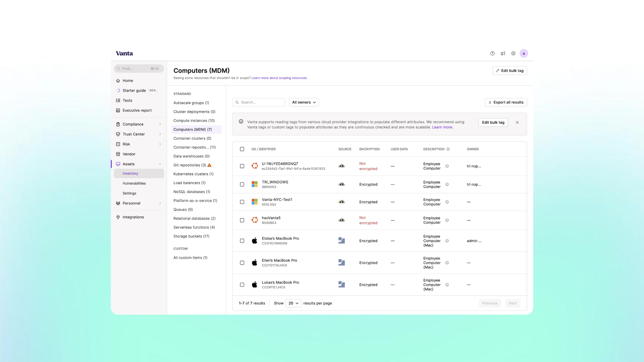Image resolution: width=644 pixels, height=362 pixels.
Task: Dismiss the Vanta tags info banner
Action: point(517,122)
